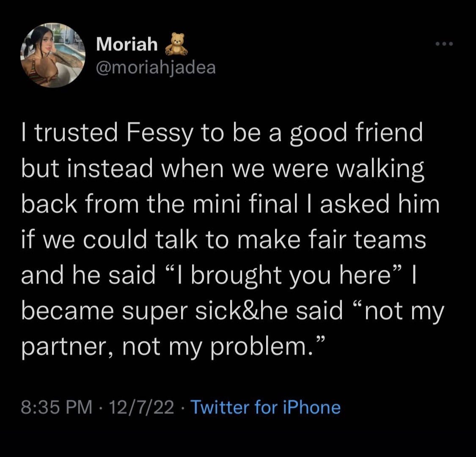476x457 pixels.
Task: Open the three-dot more options menu
Action: [444, 44]
